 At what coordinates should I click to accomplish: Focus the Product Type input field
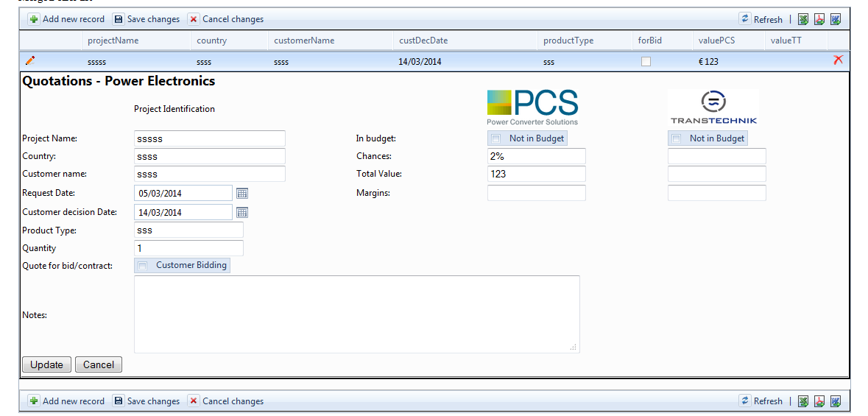188,230
